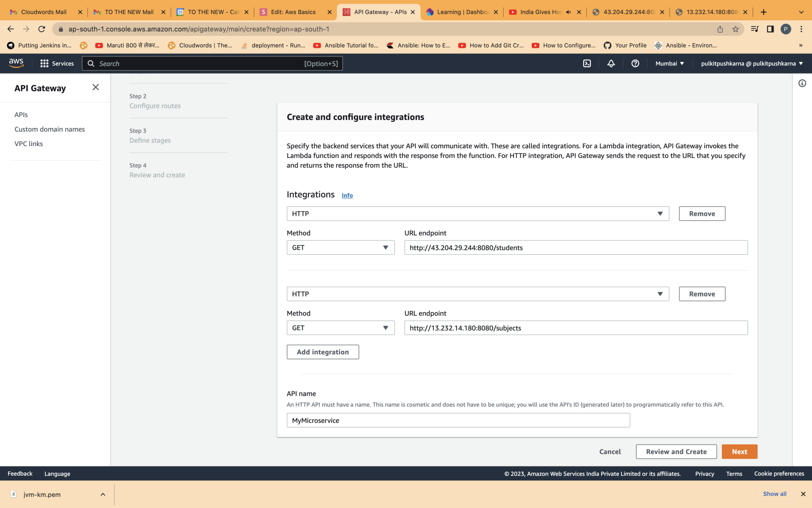Image resolution: width=812 pixels, height=508 pixels.
Task: Click the Add integration button
Action: pyautogui.click(x=323, y=352)
